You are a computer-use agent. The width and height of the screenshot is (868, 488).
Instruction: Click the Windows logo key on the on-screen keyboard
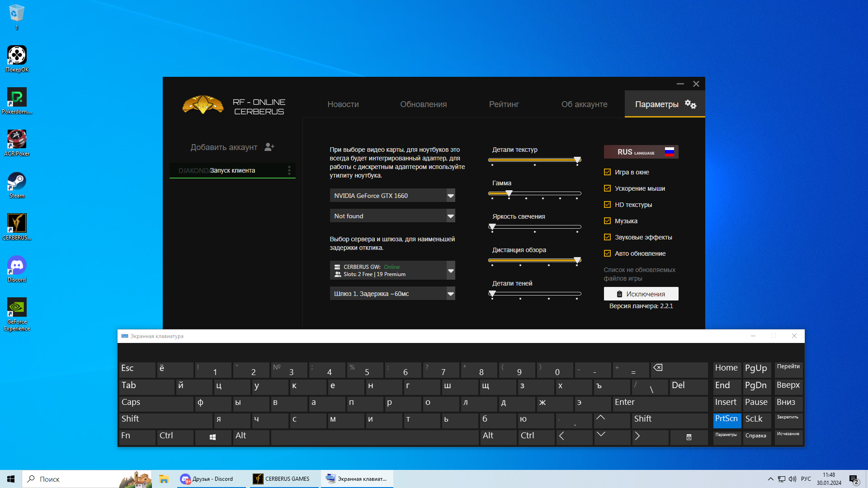[213, 437]
